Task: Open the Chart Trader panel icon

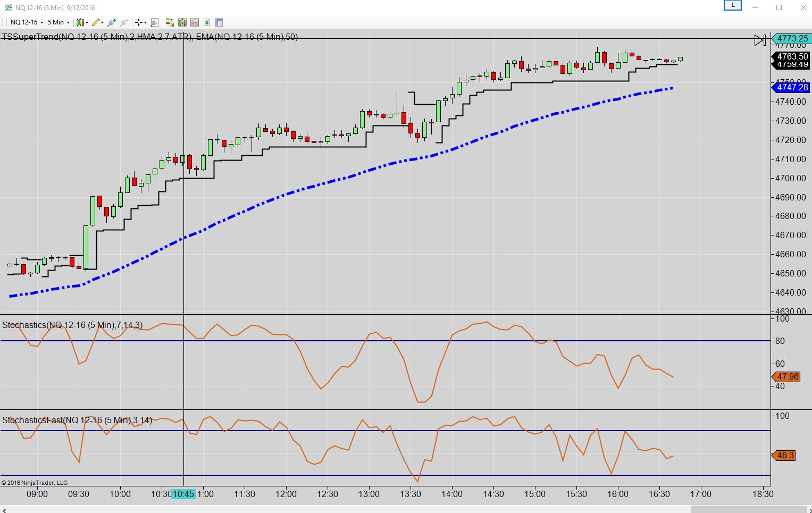Action: click(x=170, y=22)
